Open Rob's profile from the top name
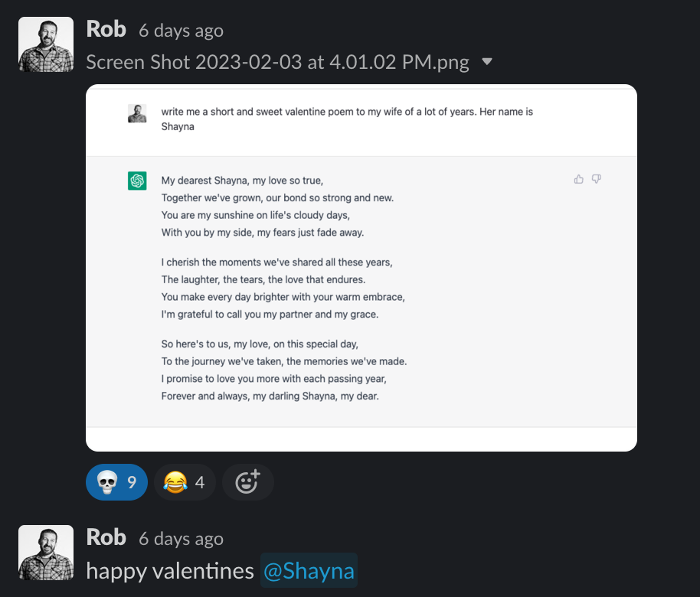This screenshot has height=597, width=700. coord(106,29)
